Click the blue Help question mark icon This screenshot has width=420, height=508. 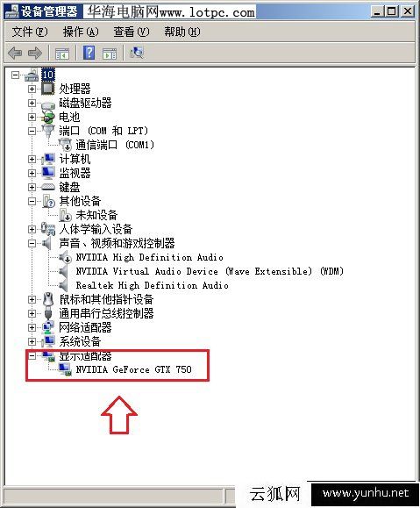pos(89,53)
